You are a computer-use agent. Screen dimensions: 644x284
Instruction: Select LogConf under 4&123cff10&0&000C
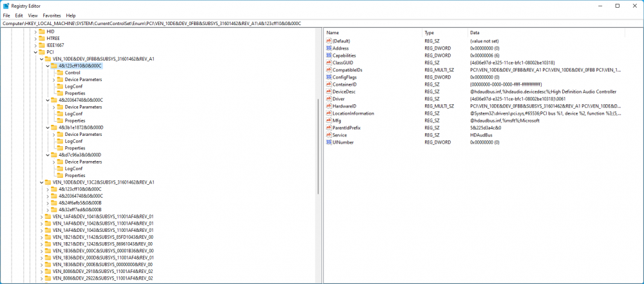(73, 86)
